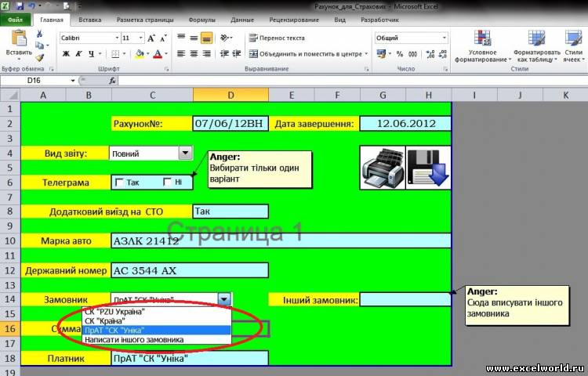Check the Ні checkbox for Телеграма
This screenshot has height=376, width=588.
point(167,182)
